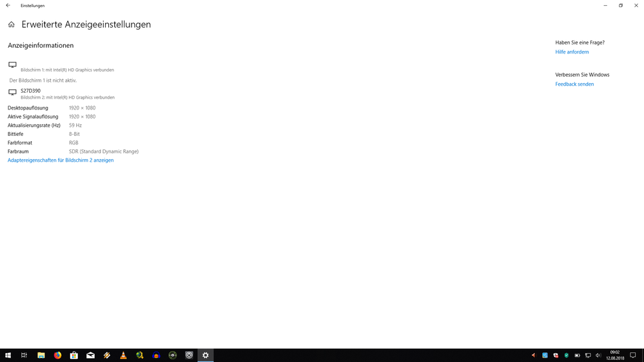Go back using the arrow in title bar

[8, 5]
